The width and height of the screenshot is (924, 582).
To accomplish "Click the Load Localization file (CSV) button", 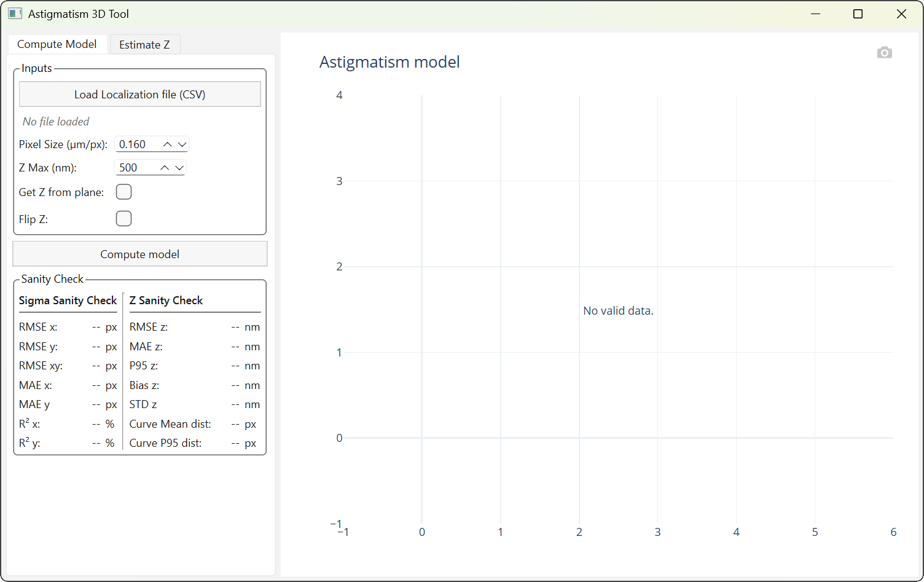I will coord(139,94).
